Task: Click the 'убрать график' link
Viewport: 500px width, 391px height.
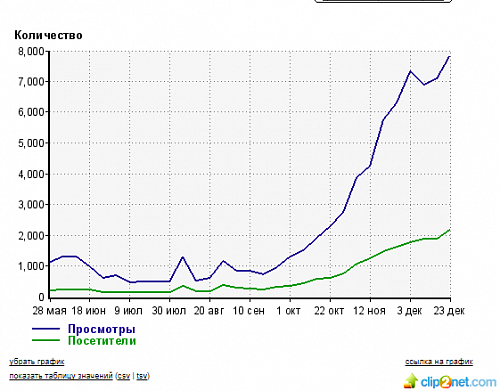Action: coord(37,361)
